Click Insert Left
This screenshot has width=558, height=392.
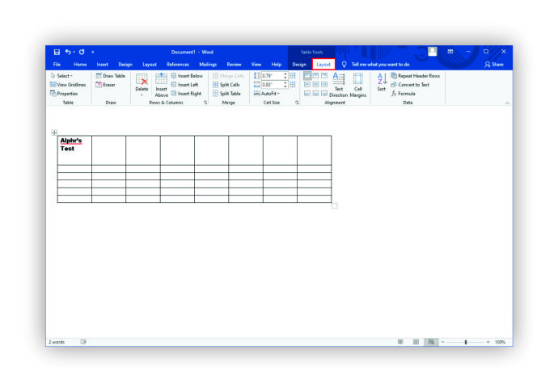(x=184, y=85)
